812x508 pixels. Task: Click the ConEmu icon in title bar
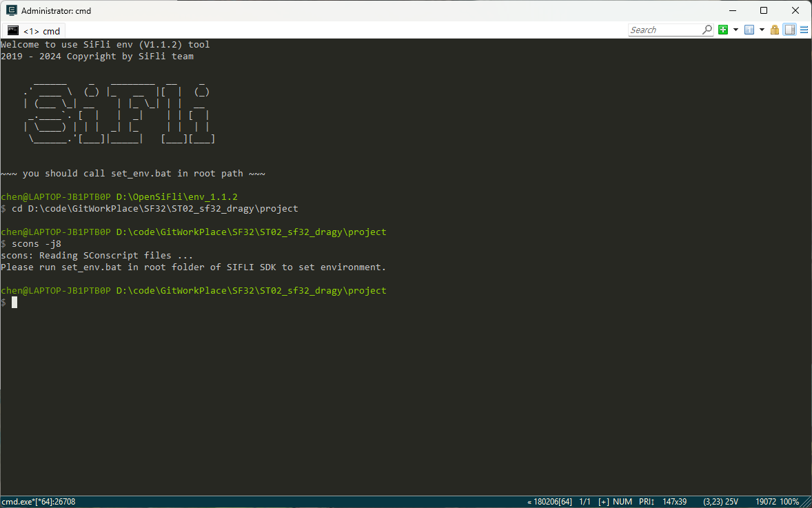click(x=11, y=10)
